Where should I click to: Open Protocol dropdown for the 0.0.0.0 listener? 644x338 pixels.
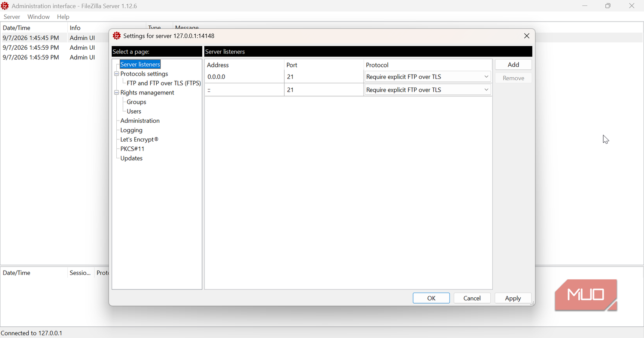(428, 77)
